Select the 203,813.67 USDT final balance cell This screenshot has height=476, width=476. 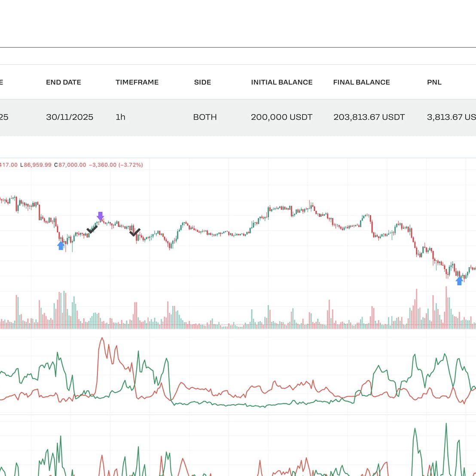click(x=369, y=117)
